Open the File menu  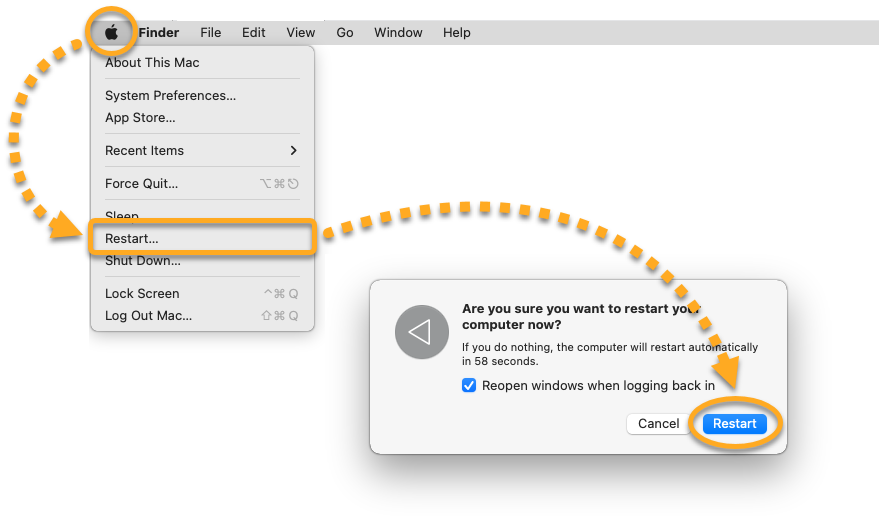(x=210, y=33)
